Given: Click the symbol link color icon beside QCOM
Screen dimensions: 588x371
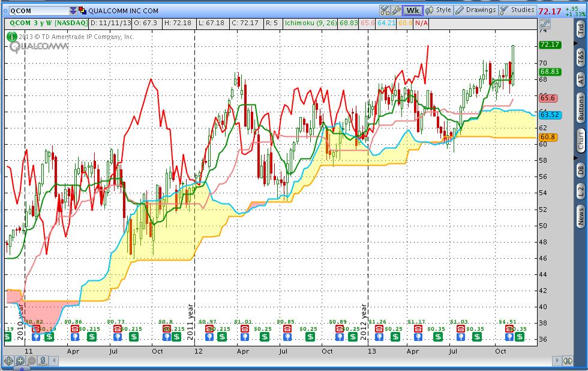Looking at the screenshot, I should pos(82,10).
